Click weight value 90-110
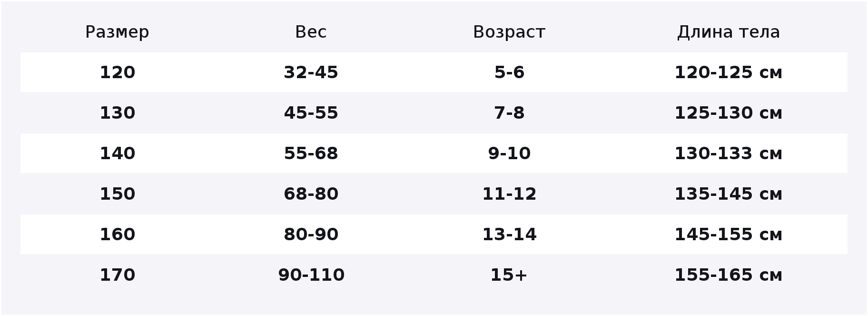Screen dimensions: 868x316 point(311,275)
